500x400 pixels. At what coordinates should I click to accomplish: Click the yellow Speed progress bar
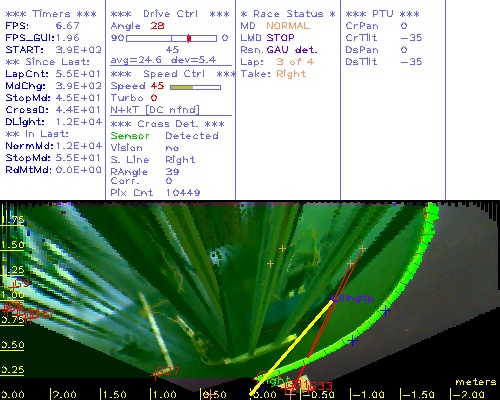[x=195, y=87]
